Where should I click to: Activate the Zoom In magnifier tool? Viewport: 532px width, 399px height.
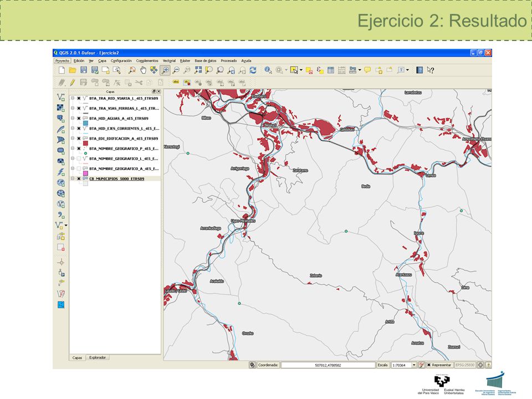[165, 70]
